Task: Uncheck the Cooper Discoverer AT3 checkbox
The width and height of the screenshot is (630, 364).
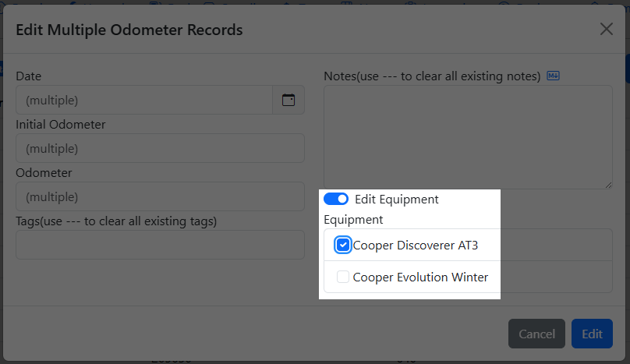Action: click(343, 245)
